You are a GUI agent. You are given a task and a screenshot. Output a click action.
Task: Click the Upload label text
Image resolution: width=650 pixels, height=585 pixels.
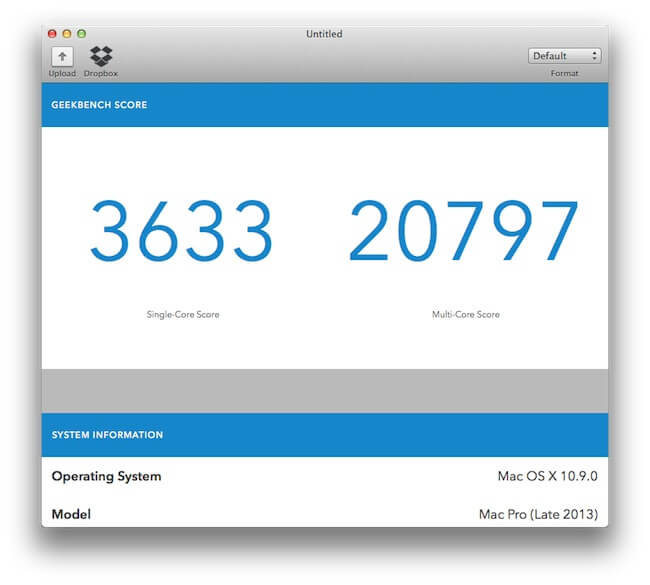click(x=62, y=73)
